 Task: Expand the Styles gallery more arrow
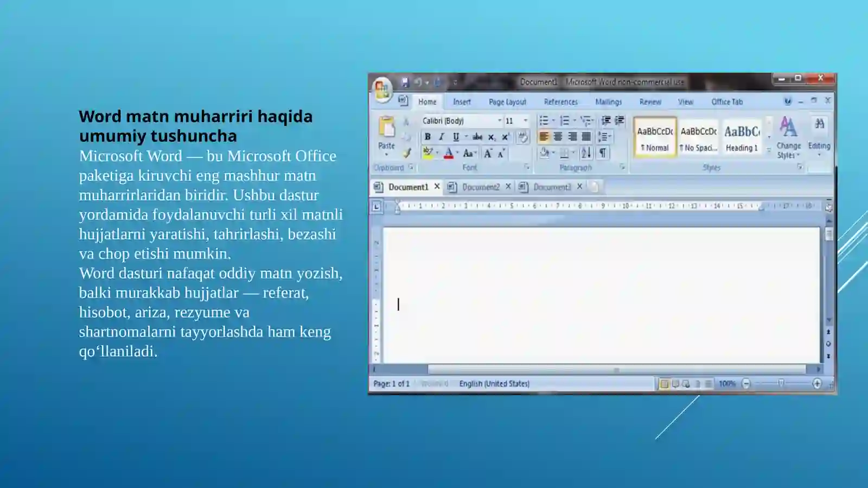pyautogui.click(x=769, y=151)
